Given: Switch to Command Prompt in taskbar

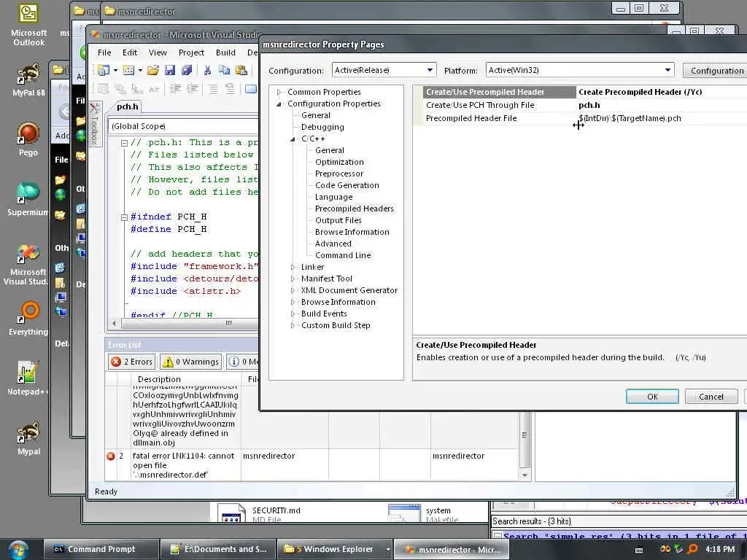Looking at the screenshot, I should coord(101,549).
